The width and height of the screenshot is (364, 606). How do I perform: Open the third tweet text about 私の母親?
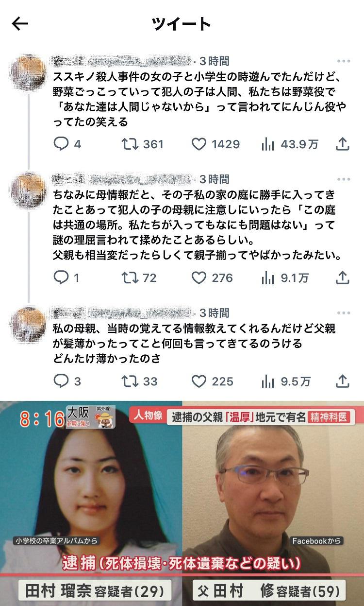tap(194, 344)
